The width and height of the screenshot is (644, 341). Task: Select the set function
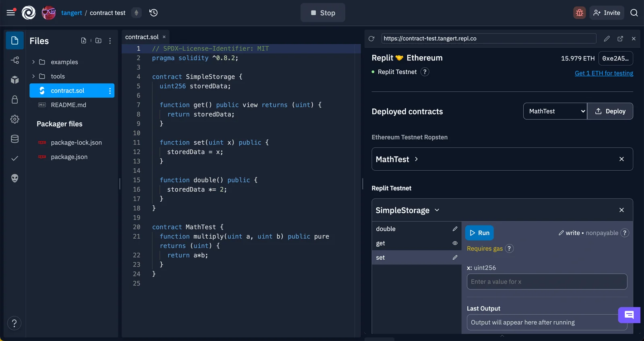(416, 258)
